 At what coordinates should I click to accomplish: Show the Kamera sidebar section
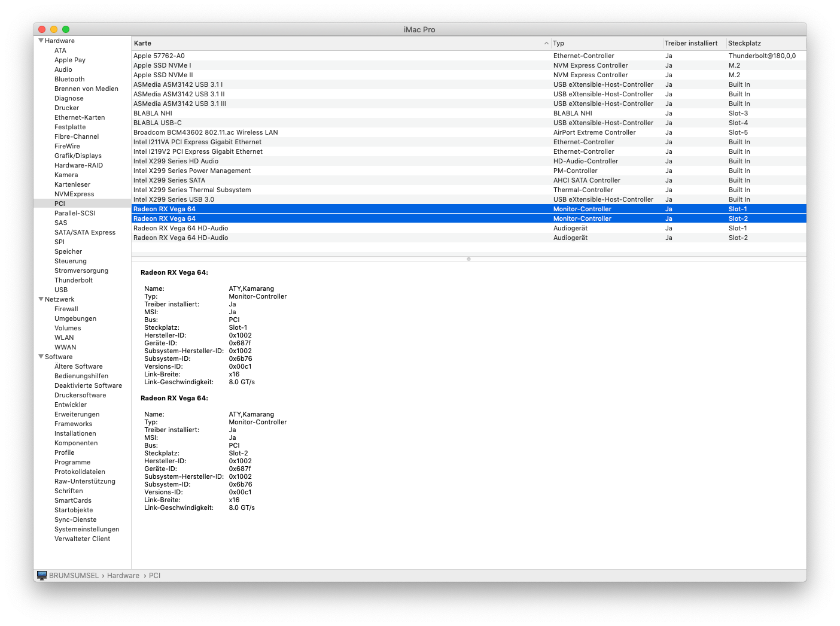(x=66, y=175)
